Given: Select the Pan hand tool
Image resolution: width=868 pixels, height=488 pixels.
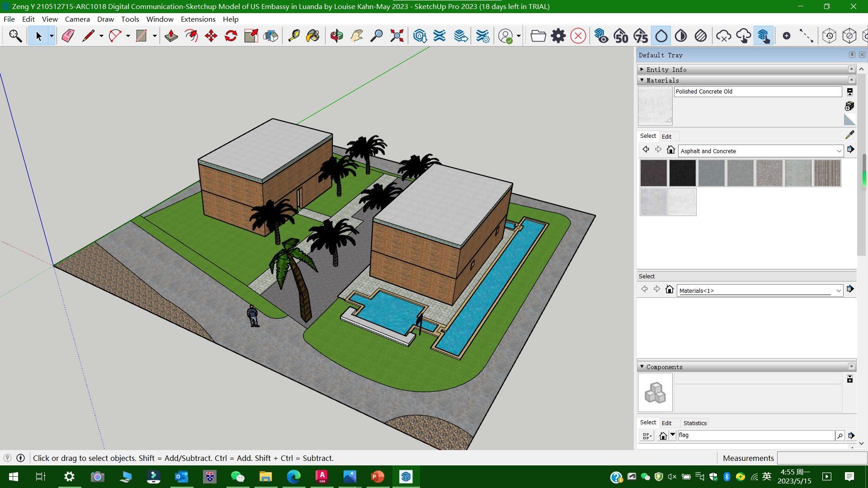Looking at the screenshot, I should (356, 36).
